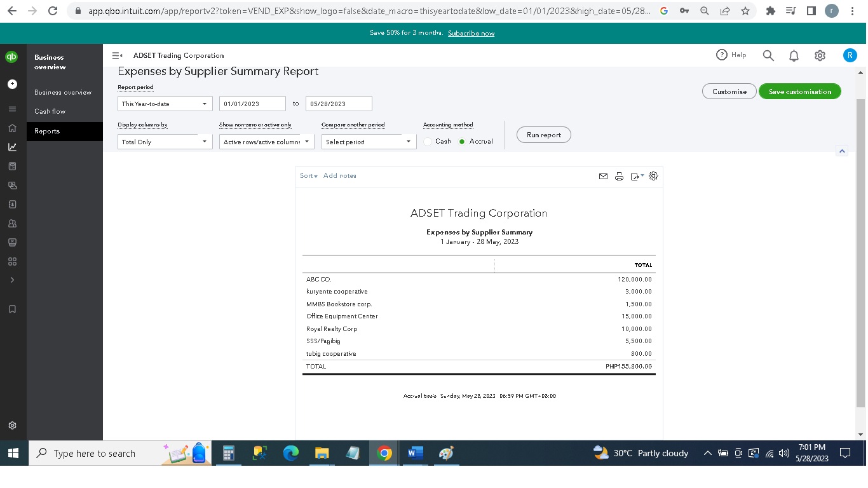Open Business overview in the side menu
The height and width of the screenshot is (488, 868).
pos(63,93)
